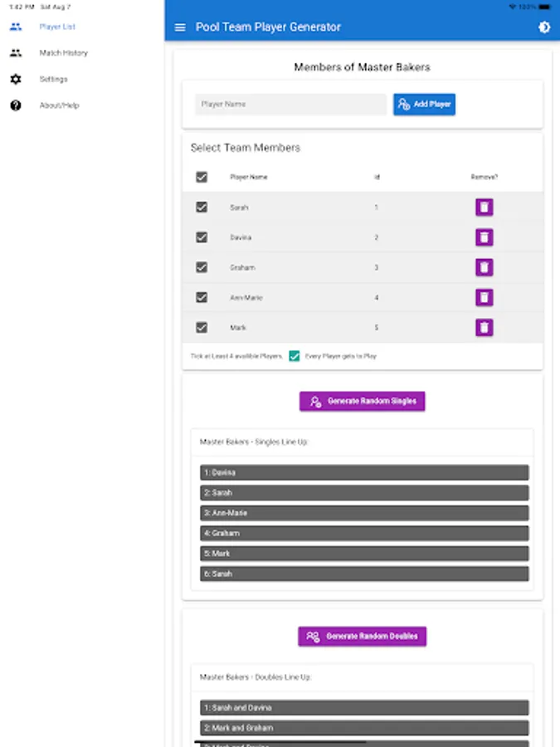Click Generate Random Doubles button
The image size is (560, 747).
[x=363, y=637]
